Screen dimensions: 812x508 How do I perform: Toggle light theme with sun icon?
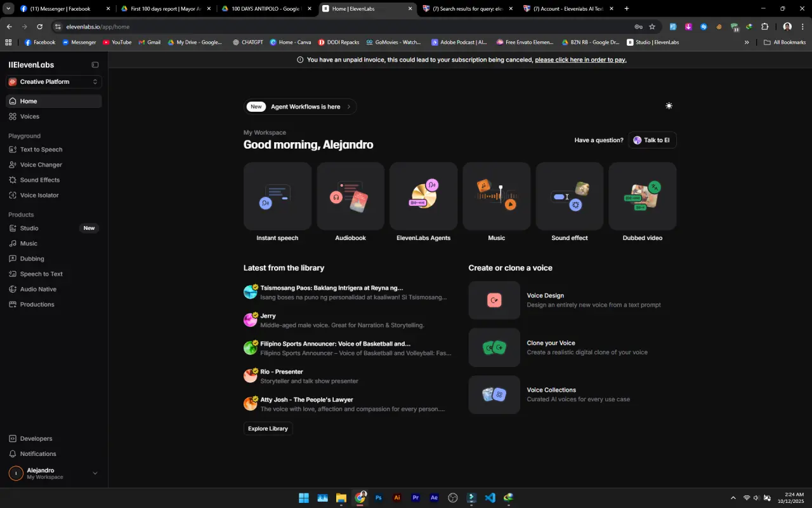click(669, 106)
